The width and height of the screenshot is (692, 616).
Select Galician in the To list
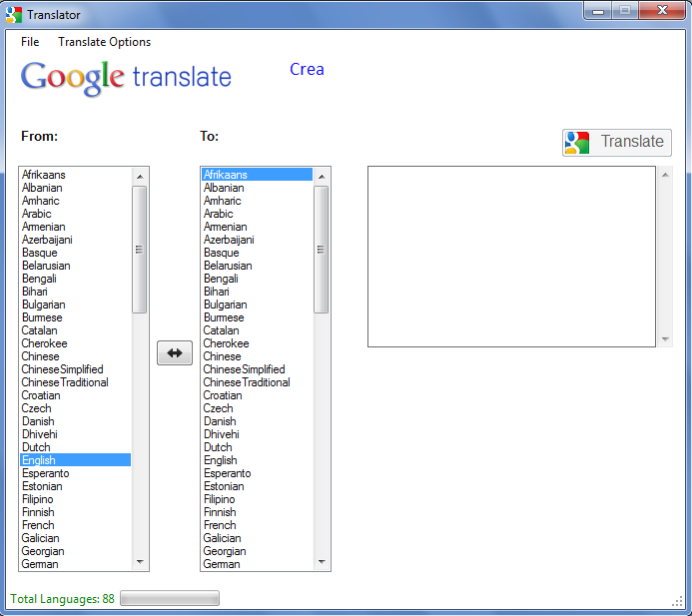pos(258,538)
